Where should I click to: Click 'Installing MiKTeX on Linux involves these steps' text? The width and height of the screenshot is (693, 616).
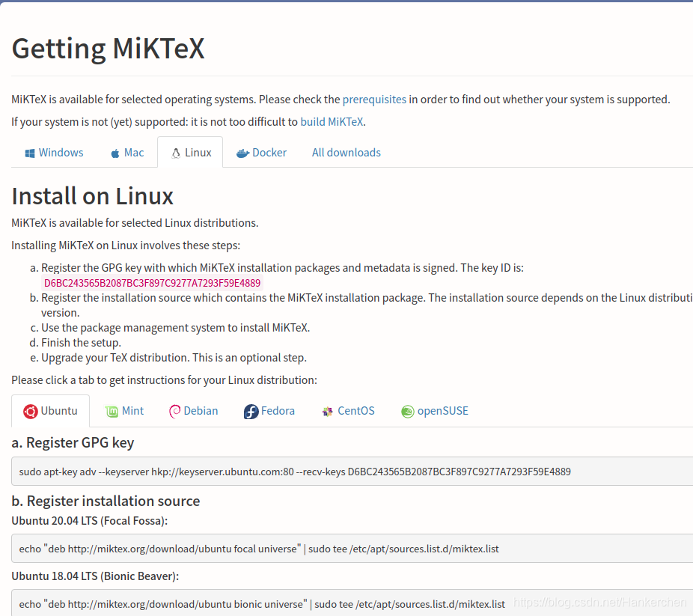tap(126, 246)
